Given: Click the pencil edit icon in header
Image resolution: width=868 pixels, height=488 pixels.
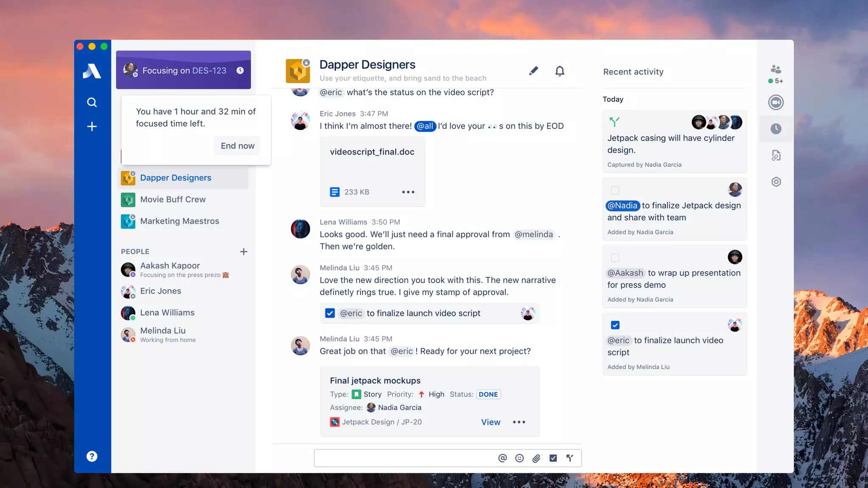Looking at the screenshot, I should pyautogui.click(x=534, y=71).
